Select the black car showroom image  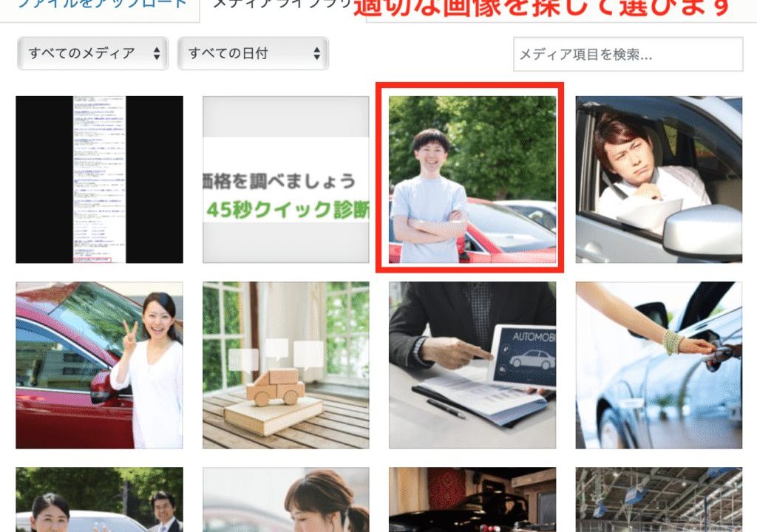pyautogui.click(x=471, y=502)
